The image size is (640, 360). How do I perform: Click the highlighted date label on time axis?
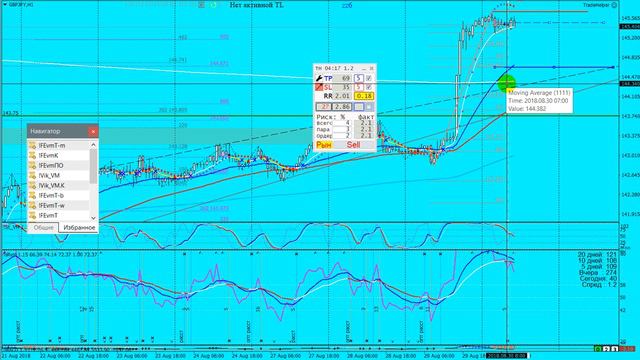507,356
